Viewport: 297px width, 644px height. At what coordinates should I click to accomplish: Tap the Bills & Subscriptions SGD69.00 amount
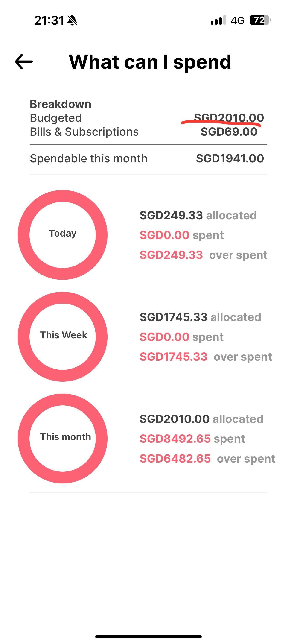229,132
